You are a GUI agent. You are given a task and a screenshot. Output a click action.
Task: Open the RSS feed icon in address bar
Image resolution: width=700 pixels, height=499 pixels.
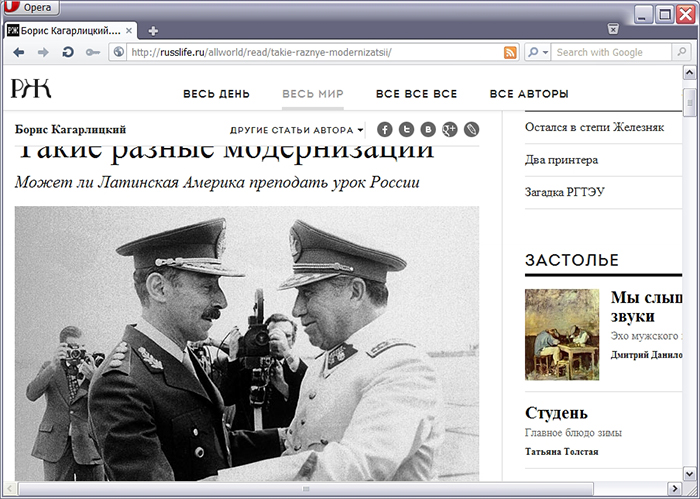coord(510,52)
